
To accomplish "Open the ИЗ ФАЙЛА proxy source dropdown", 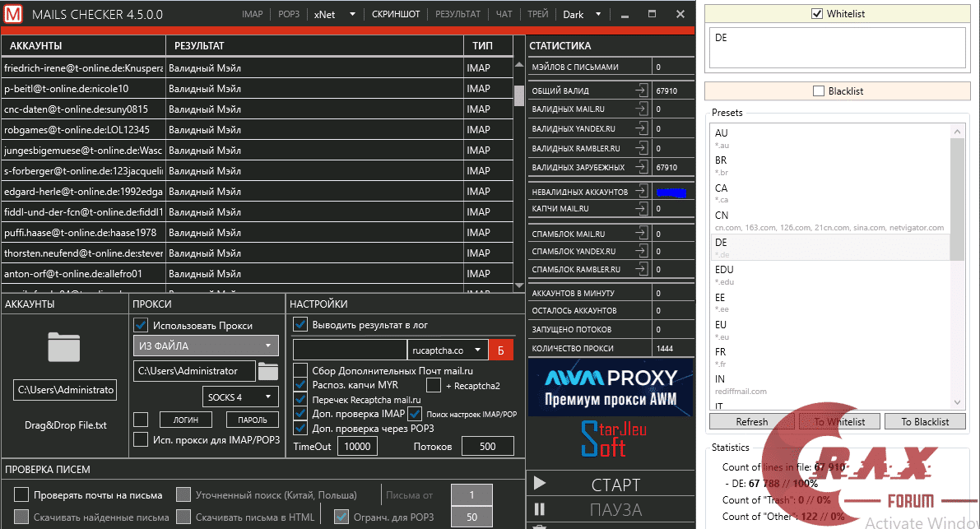I will [206, 346].
